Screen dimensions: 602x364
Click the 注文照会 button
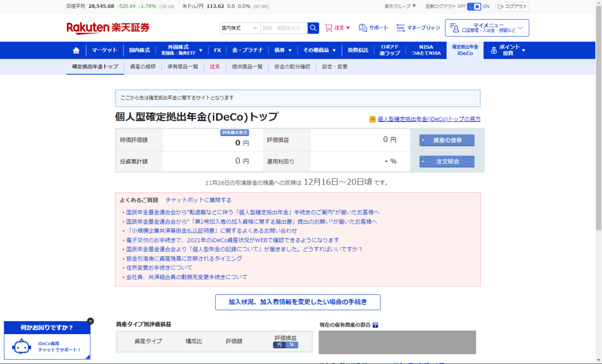point(447,161)
